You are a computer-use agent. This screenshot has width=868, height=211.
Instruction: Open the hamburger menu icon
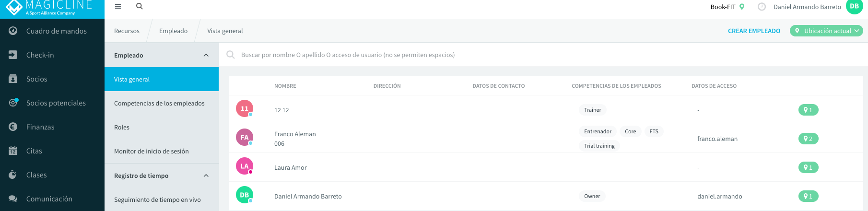click(118, 6)
